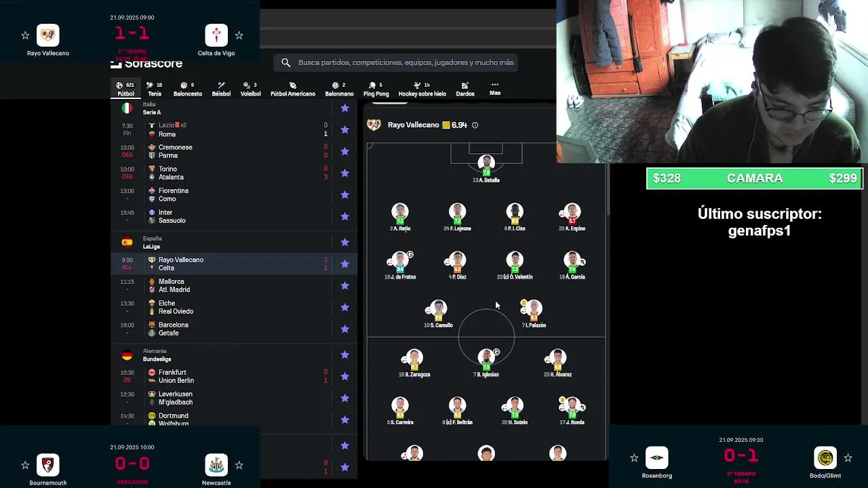Toggle favorite star for España LaLiga
Screen dimensions: 868x488
345,243
